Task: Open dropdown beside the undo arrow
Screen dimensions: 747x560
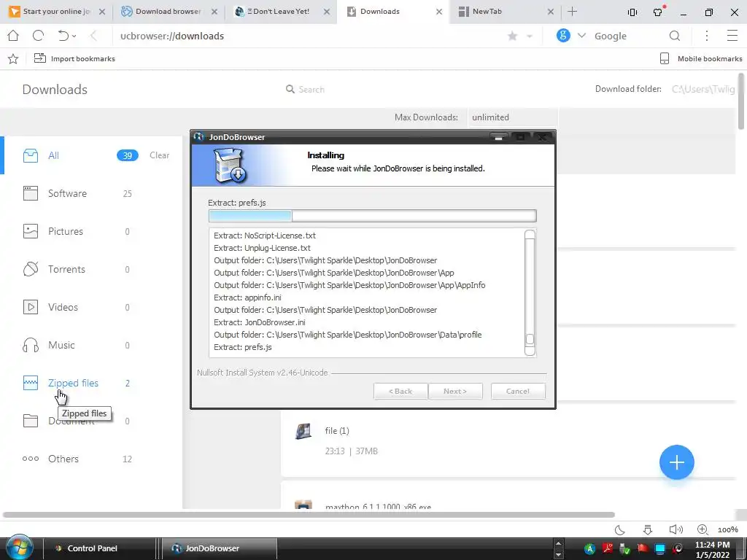Action: pos(74,36)
